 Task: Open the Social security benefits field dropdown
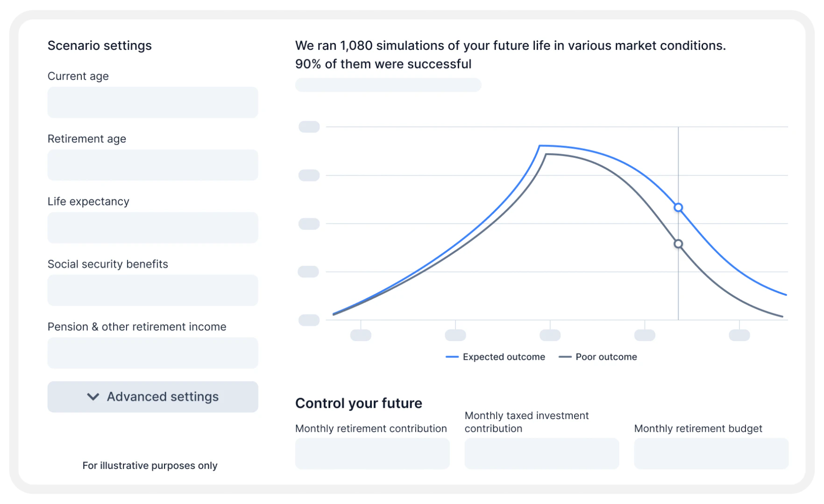point(152,290)
